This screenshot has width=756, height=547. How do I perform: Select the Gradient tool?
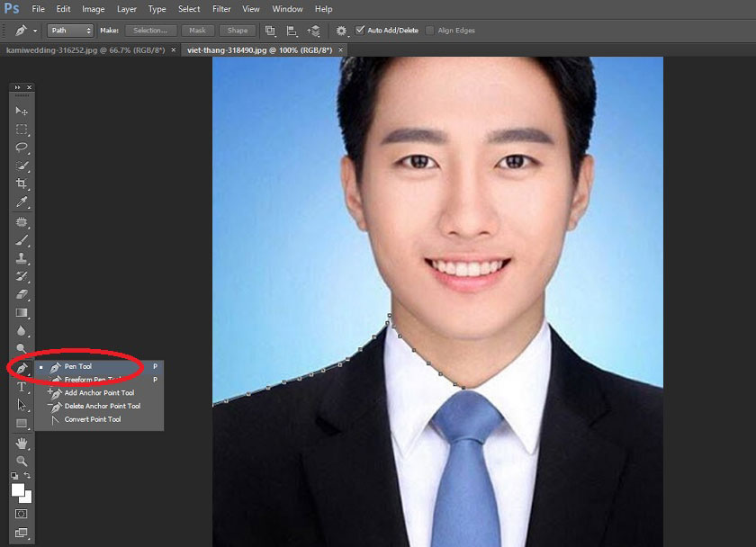22,312
